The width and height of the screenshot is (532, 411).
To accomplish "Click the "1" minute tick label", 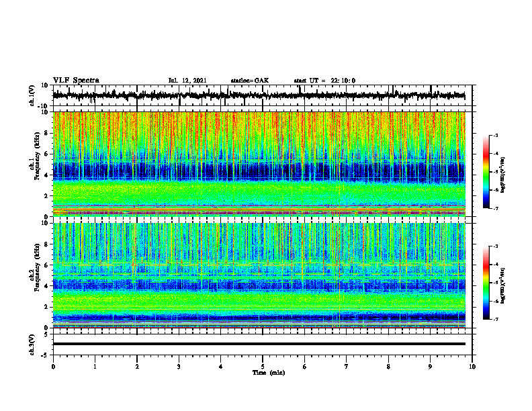I will tap(95, 367).
